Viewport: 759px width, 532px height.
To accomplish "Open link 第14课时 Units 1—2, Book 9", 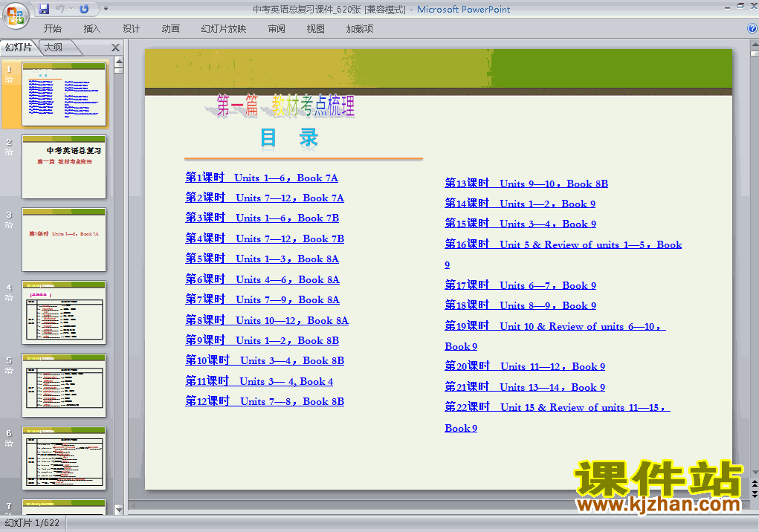I will click(x=520, y=204).
